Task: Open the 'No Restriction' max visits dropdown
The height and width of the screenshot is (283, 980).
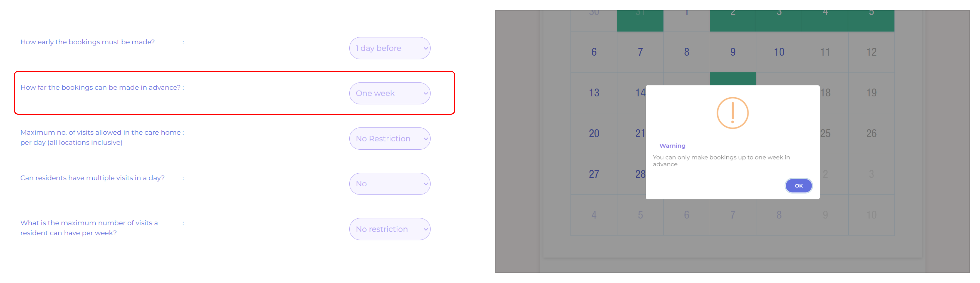Action: [389, 139]
